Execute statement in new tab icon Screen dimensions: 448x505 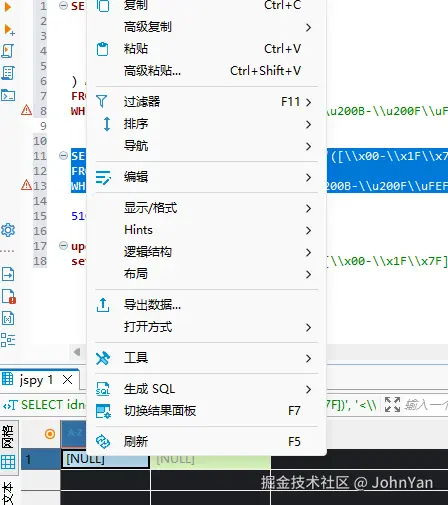(9, 30)
